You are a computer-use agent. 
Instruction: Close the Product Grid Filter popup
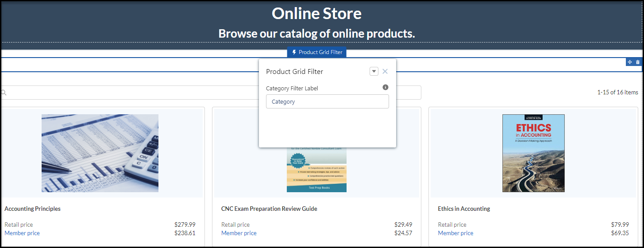click(385, 72)
